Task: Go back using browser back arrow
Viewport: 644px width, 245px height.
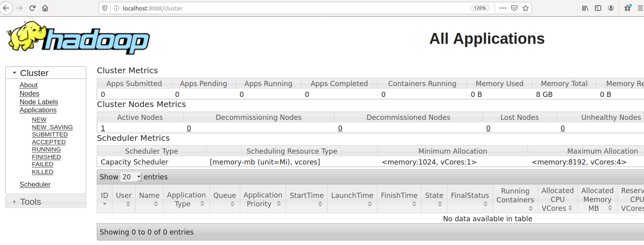Action: pos(6,8)
